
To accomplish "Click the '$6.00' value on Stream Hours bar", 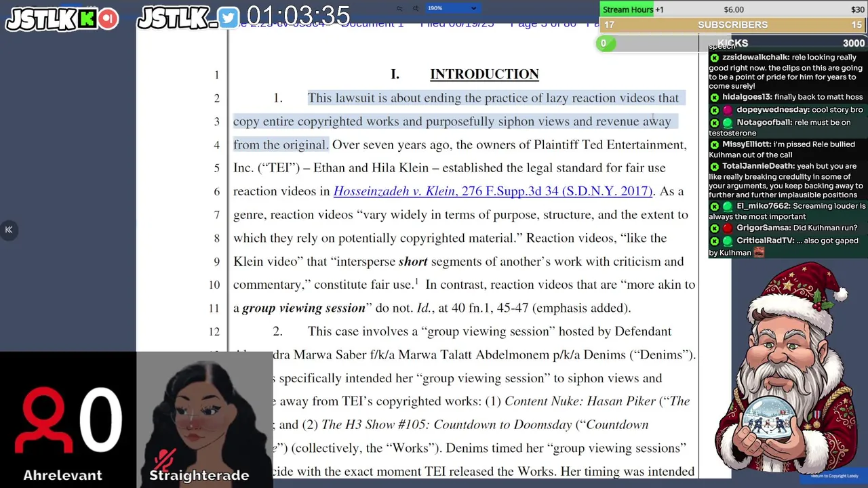I will tap(734, 9).
